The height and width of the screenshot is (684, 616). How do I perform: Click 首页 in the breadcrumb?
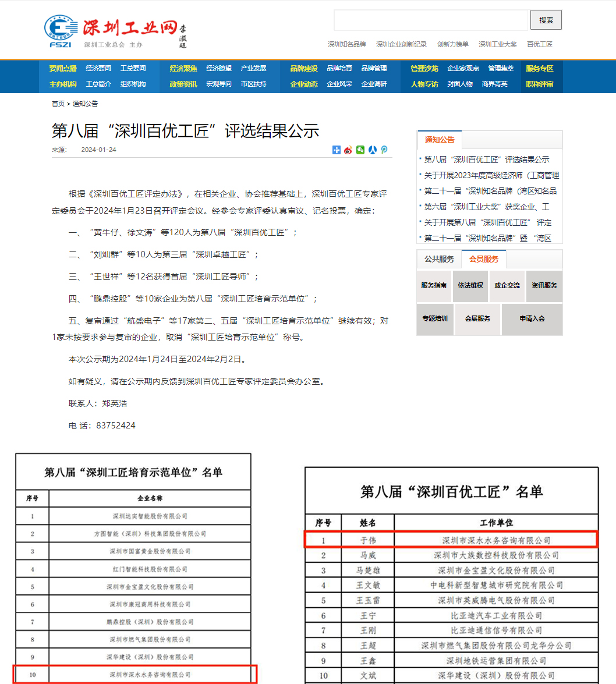pyautogui.click(x=58, y=104)
